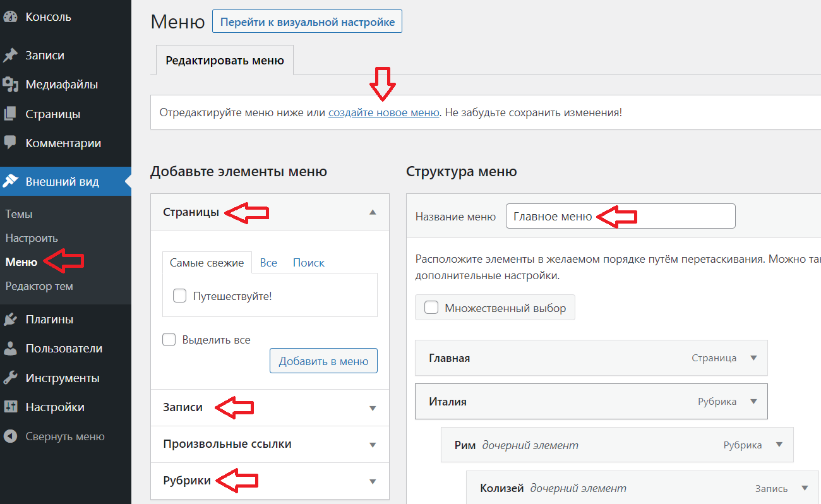Open the Консоль dashboard icon
Screen dimensions: 821x504
tap(9, 17)
